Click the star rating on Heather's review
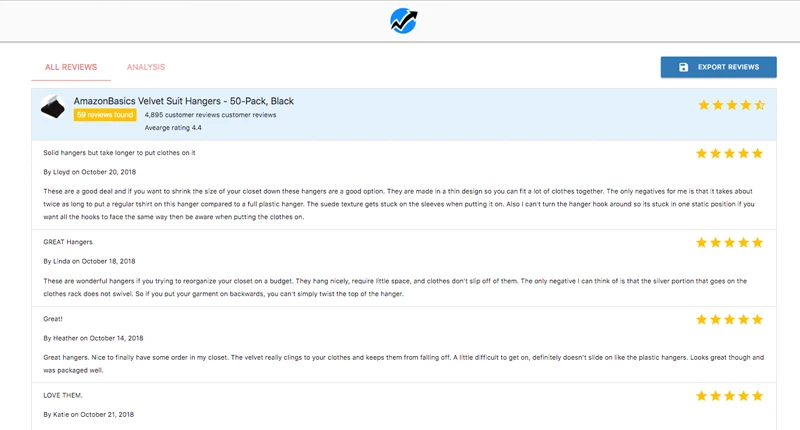The height and width of the screenshot is (430, 800). (730, 319)
